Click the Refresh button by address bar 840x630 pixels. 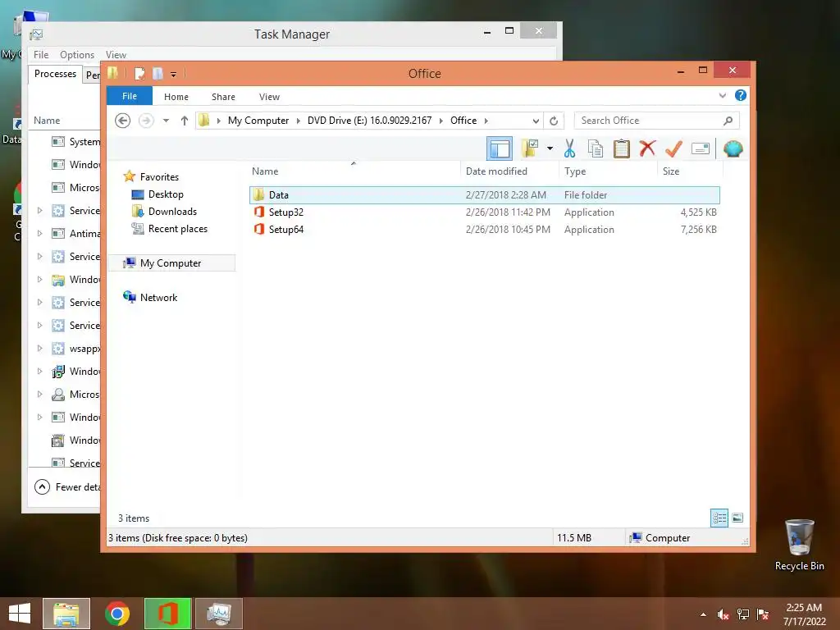tap(554, 121)
